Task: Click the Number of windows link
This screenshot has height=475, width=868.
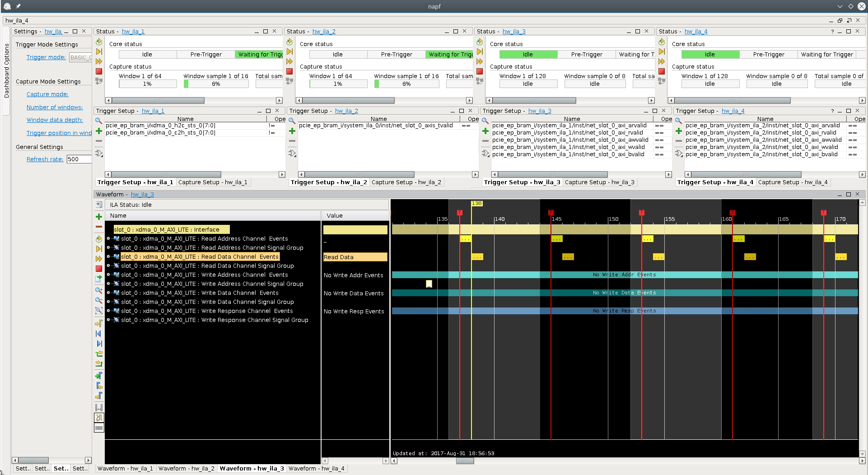Action: [55, 107]
